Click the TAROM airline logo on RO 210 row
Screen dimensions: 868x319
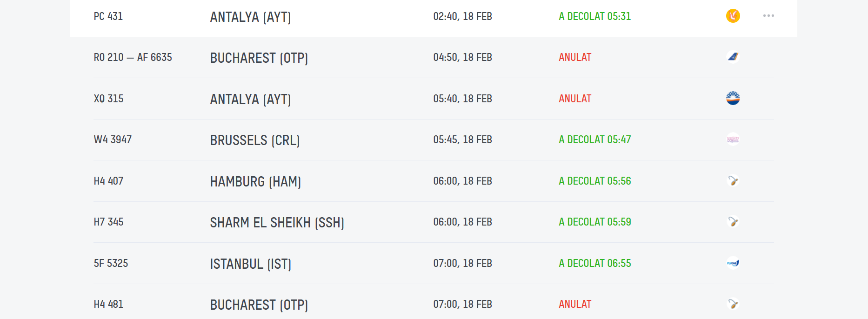(733, 57)
